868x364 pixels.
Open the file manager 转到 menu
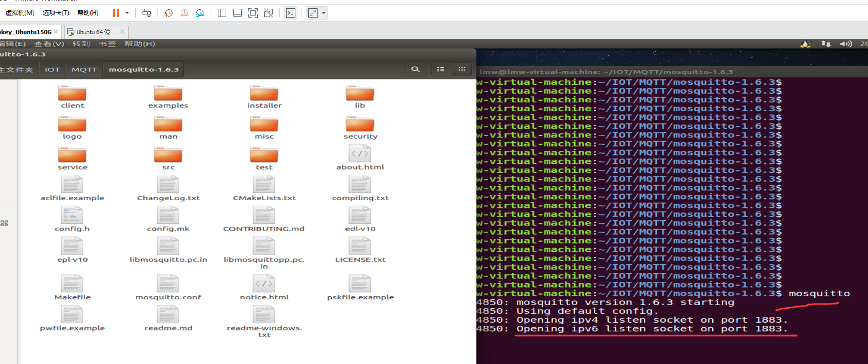pos(81,44)
